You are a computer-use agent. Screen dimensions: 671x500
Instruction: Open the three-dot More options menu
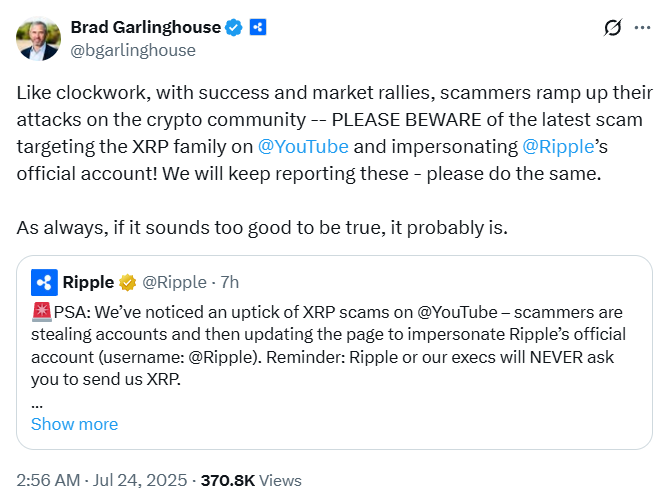click(x=645, y=29)
